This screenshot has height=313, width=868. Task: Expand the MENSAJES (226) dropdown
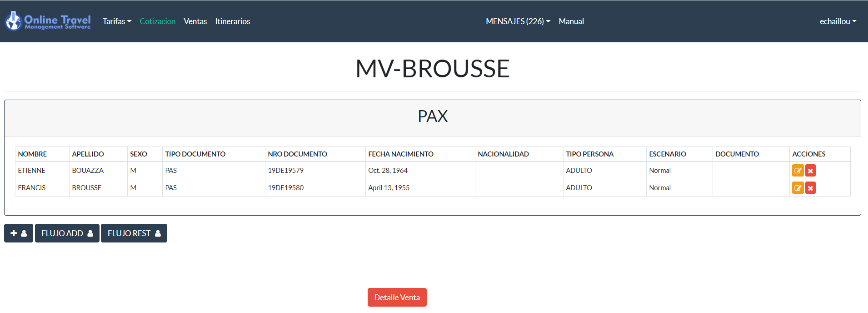click(518, 21)
